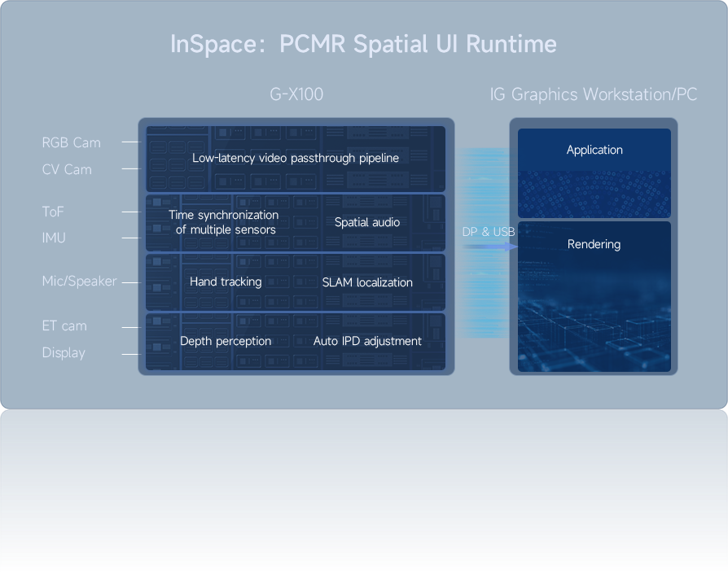Click the CV Cam label
Viewport: 728px width, 572px height.
click(x=67, y=169)
